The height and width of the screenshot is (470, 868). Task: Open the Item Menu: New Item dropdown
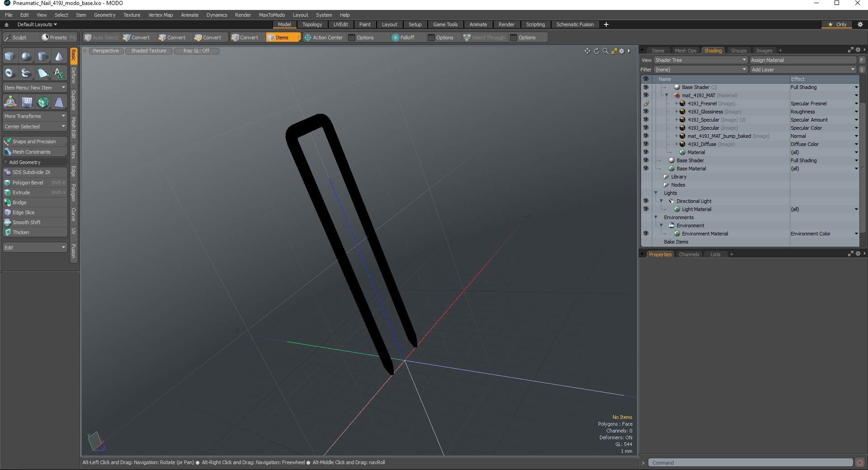pos(35,88)
